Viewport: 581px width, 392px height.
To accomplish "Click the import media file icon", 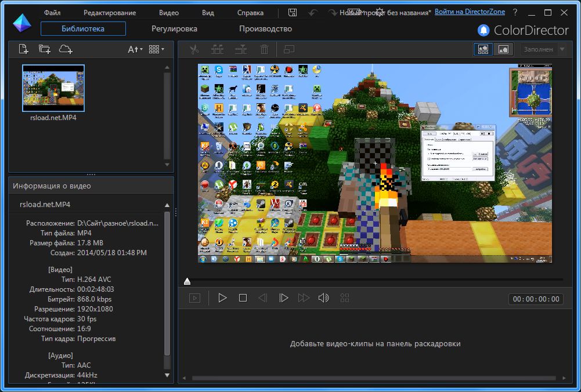I will 23,49.
